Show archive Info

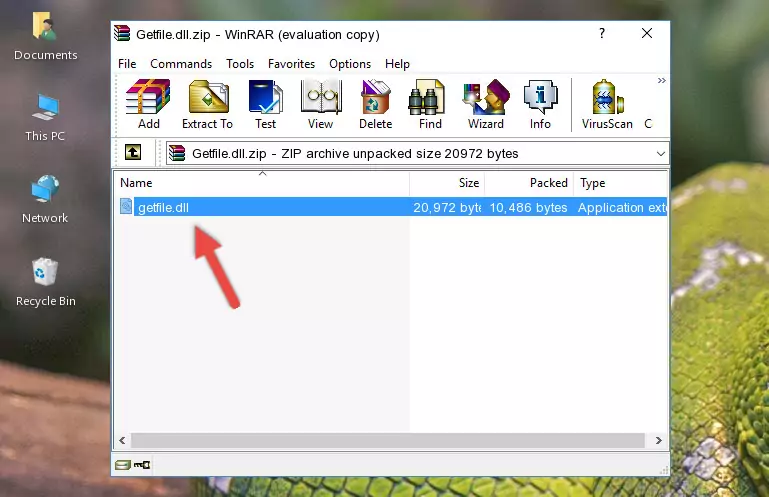pyautogui.click(x=540, y=105)
